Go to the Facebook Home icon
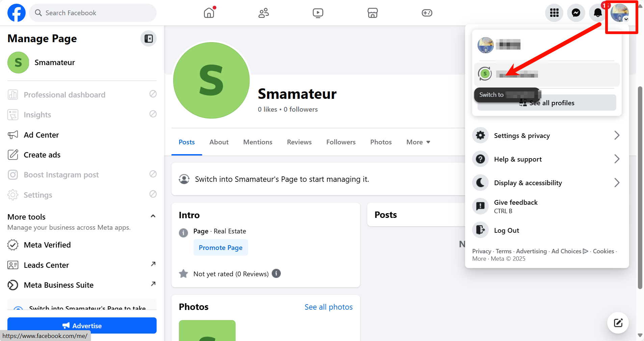644x341 pixels. [209, 13]
